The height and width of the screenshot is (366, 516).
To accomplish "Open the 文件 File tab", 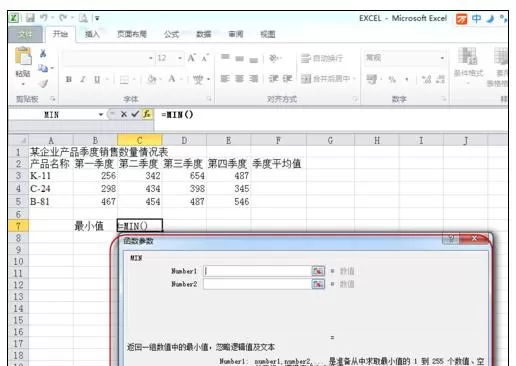I will tap(25, 34).
